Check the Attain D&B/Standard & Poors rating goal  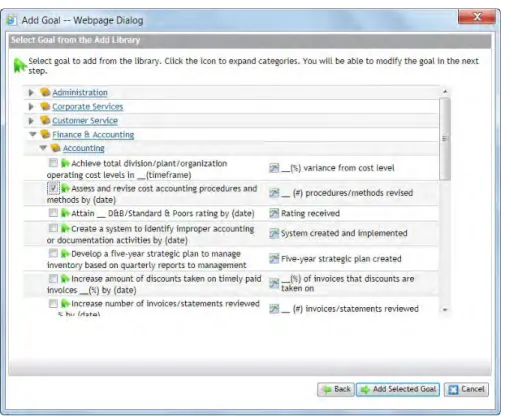[x=53, y=213]
